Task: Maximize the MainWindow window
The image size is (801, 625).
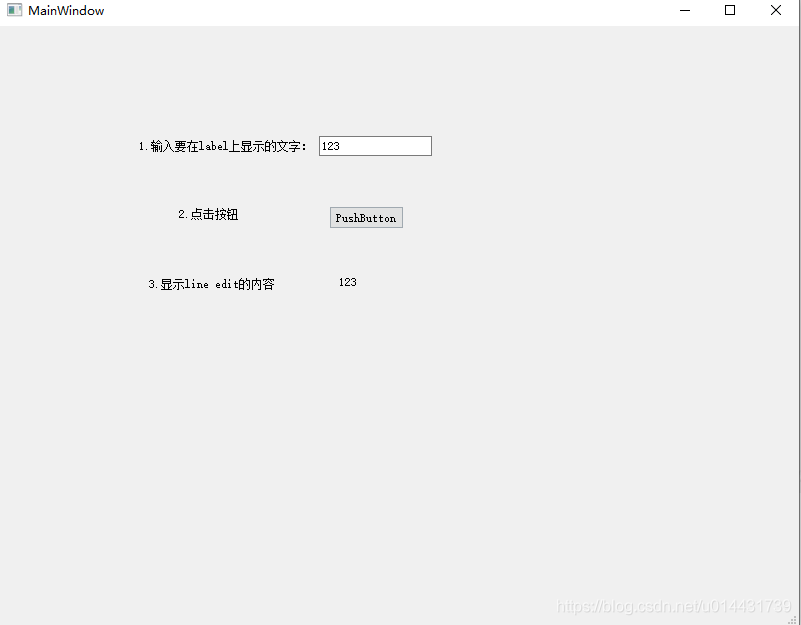Action: pyautogui.click(x=730, y=10)
